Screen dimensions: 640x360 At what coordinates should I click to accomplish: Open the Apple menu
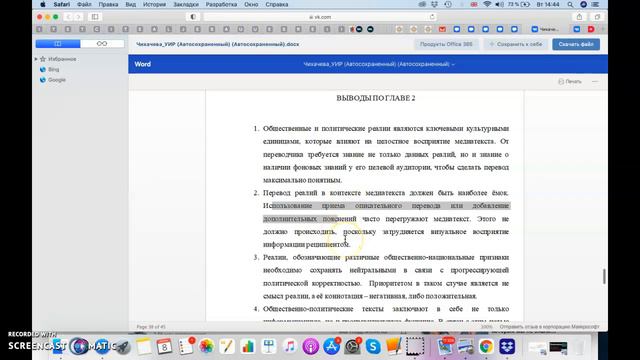point(42,4)
